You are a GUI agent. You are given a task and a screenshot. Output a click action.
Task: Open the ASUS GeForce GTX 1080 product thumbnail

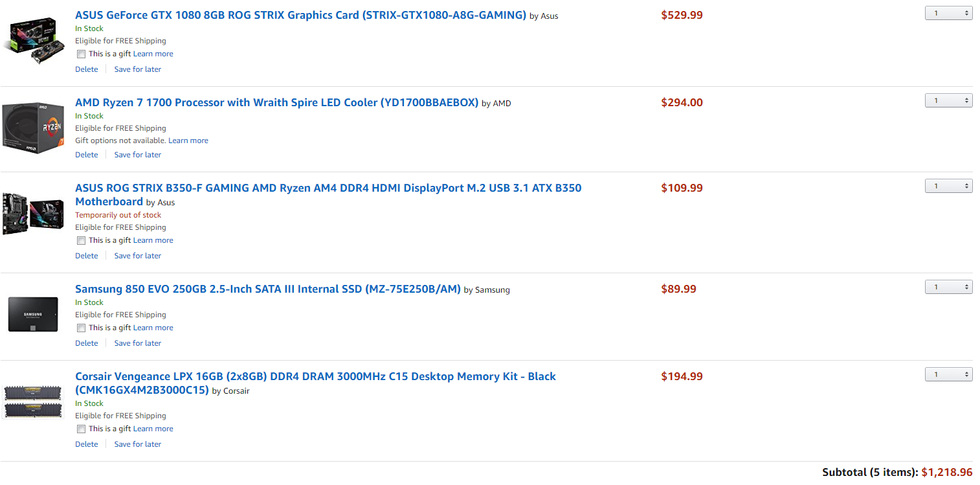[33, 41]
